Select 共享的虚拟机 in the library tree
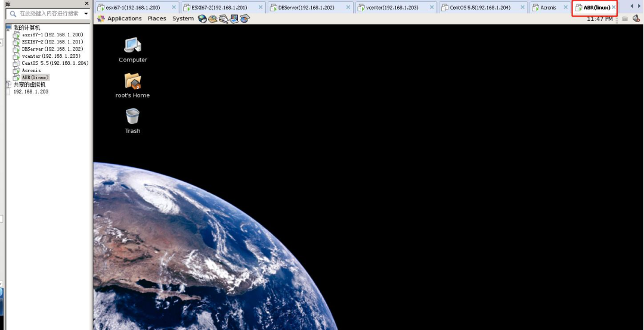 pos(29,84)
